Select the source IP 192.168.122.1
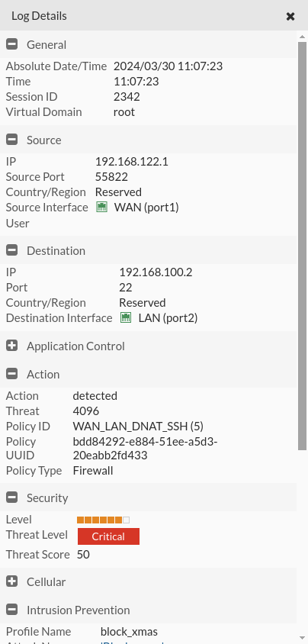308x644 pixels. (x=132, y=162)
